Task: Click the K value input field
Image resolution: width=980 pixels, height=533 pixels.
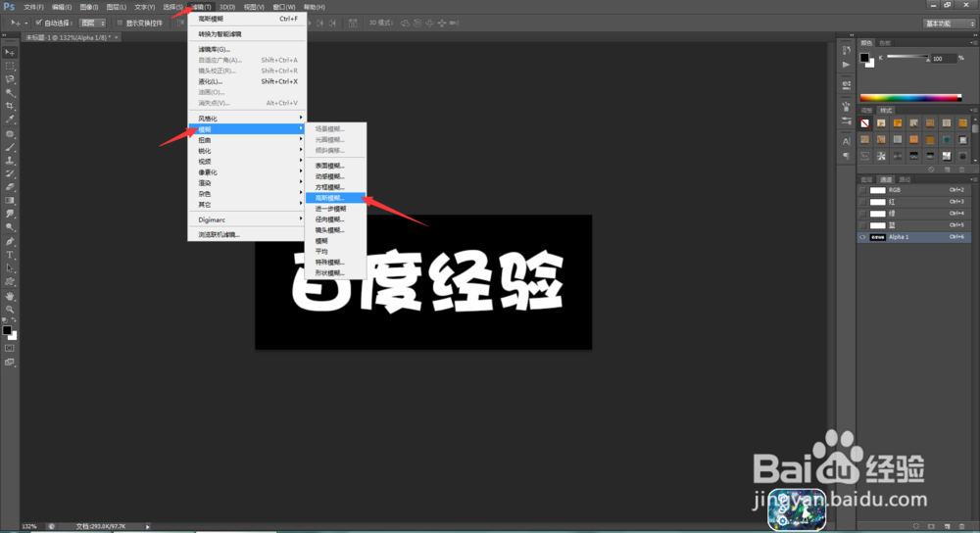Action: tap(943, 58)
